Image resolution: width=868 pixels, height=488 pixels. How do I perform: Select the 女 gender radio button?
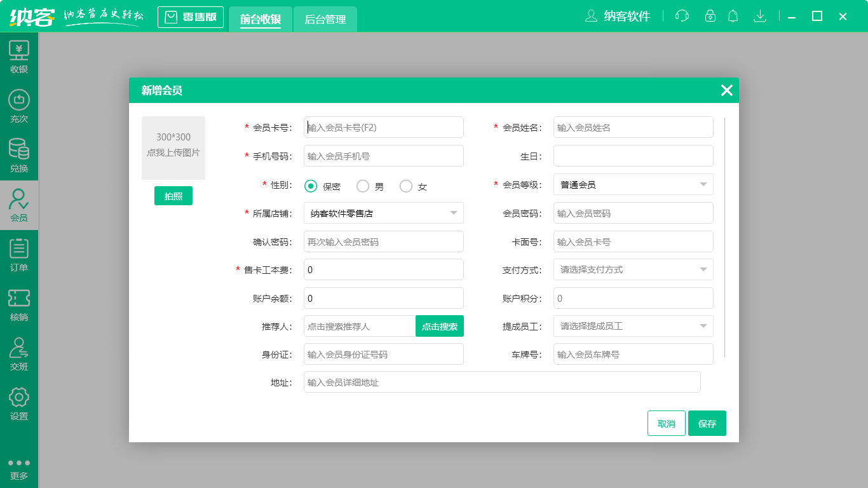click(x=406, y=186)
